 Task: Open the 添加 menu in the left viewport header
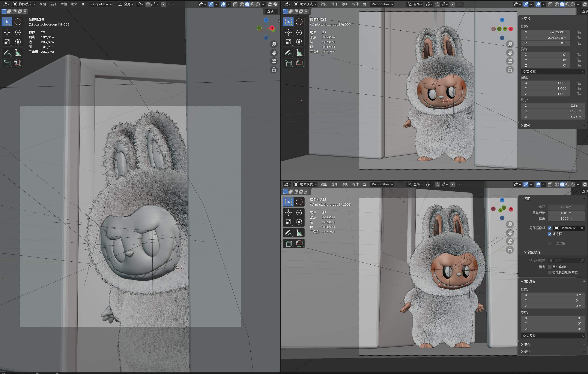point(64,4)
